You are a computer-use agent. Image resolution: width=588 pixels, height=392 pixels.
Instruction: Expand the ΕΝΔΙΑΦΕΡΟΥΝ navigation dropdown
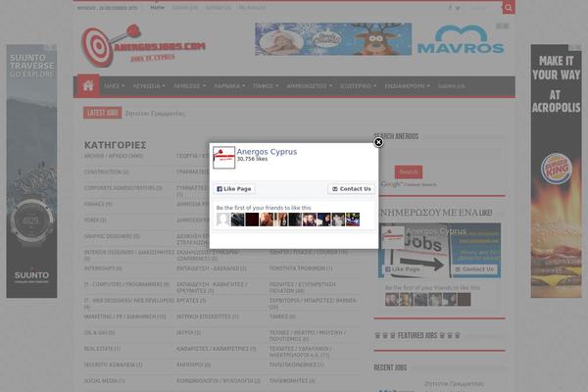coord(408,86)
